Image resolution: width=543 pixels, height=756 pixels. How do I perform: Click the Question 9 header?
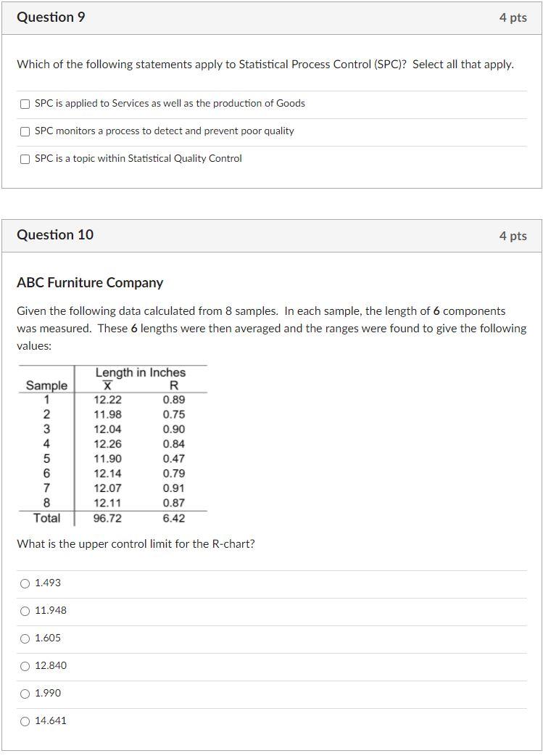coord(51,17)
